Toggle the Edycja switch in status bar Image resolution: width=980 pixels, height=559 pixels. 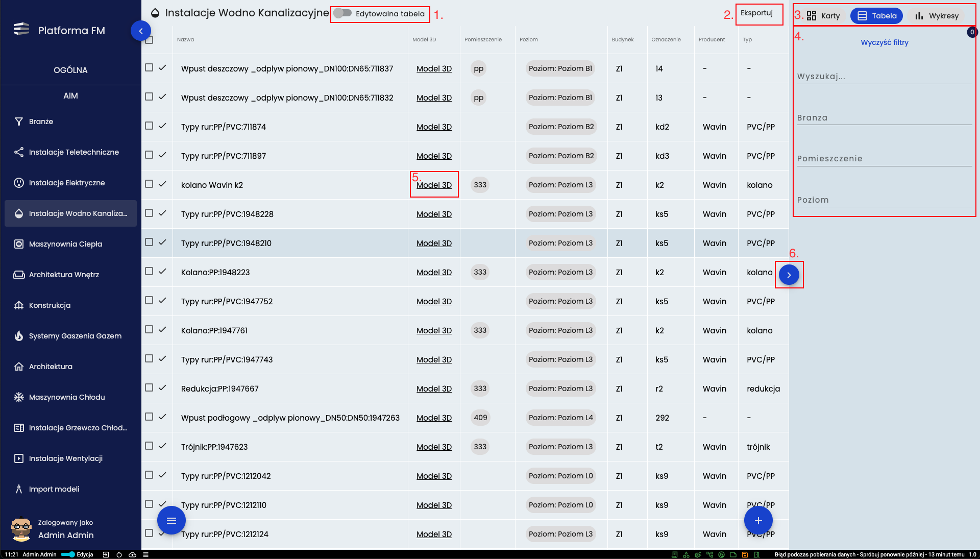click(68, 554)
